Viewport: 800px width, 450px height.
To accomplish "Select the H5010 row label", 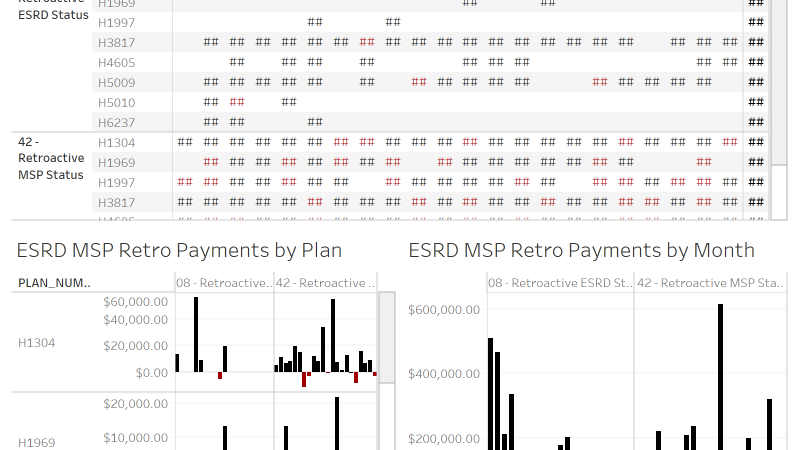I will click(x=116, y=103).
